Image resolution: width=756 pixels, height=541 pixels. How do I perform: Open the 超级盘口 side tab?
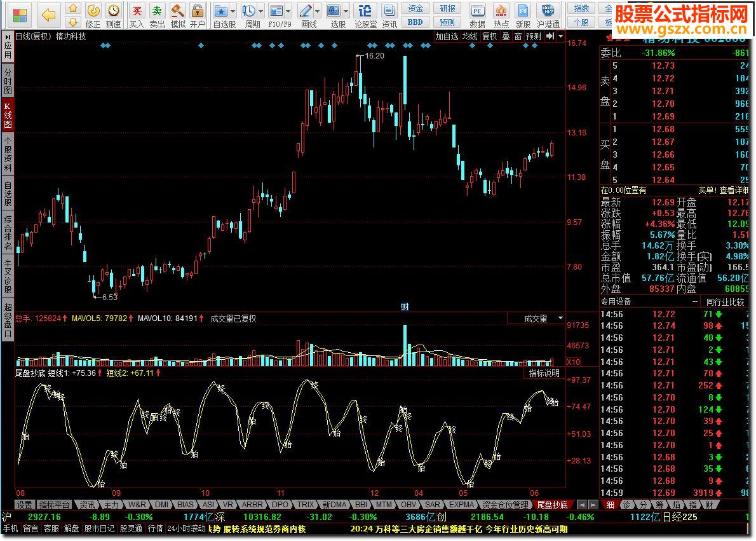tap(8, 320)
